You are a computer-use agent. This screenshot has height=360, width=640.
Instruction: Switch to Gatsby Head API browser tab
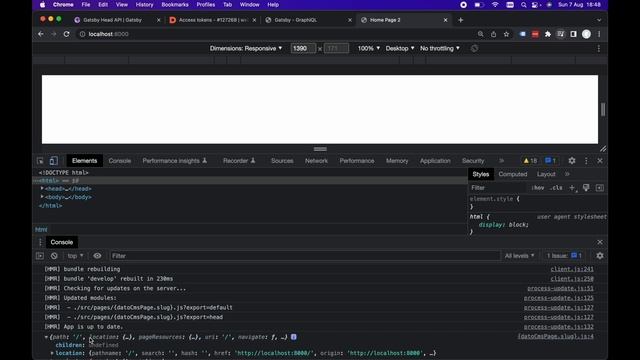pyautogui.click(x=116, y=20)
